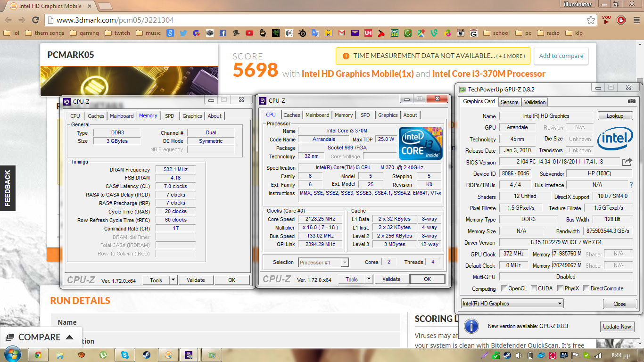Enable the DirectCompute checkbox in GPU-Z

[586, 288]
